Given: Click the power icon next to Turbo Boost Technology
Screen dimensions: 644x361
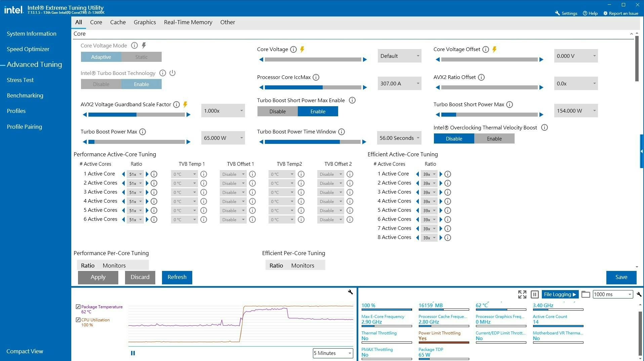Looking at the screenshot, I should click(172, 73).
